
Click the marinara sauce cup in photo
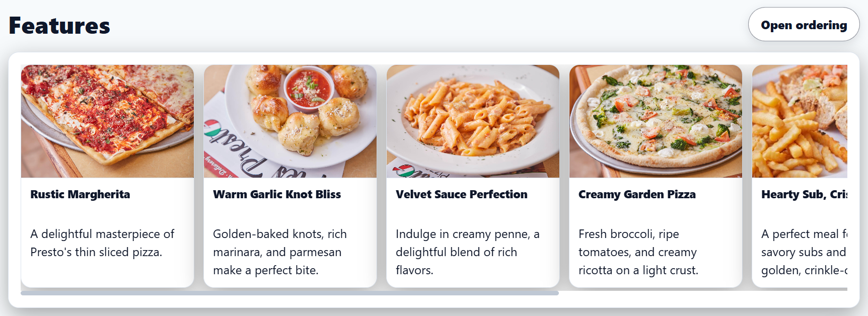pos(308,88)
